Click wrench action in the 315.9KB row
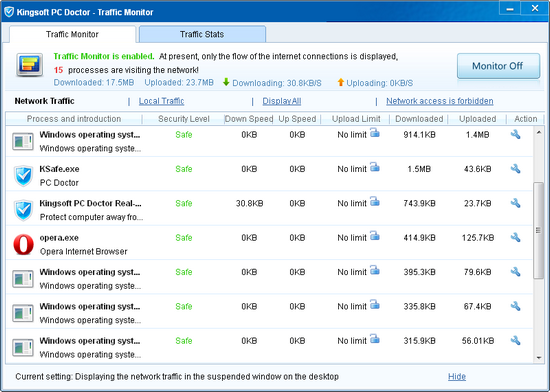This screenshot has height=392, width=550. (x=515, y=340)
